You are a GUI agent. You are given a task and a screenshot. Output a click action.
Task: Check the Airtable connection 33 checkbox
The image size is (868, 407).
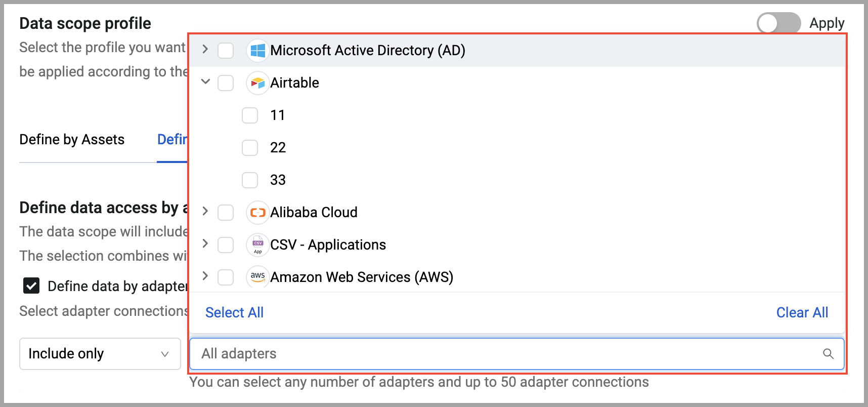point(250,180)
